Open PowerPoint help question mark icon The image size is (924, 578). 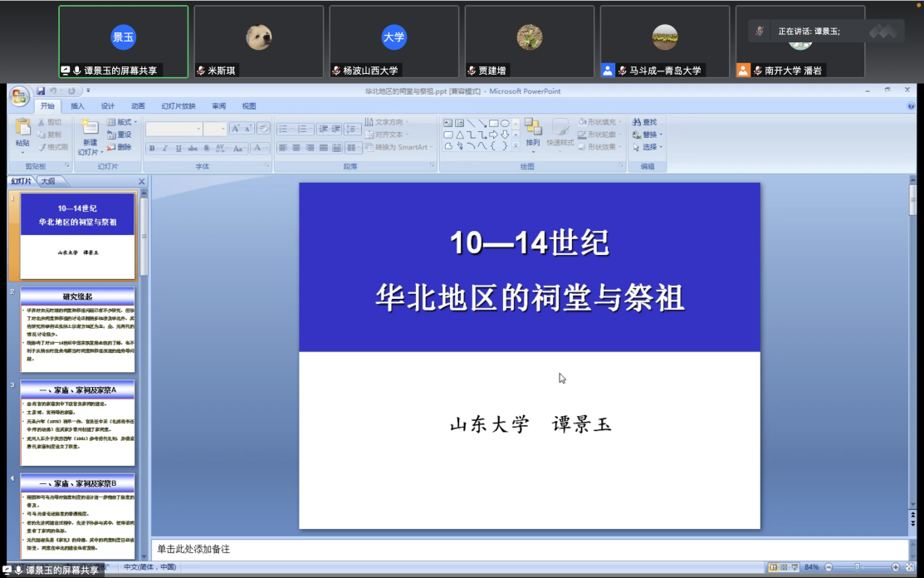coord(911,106)
